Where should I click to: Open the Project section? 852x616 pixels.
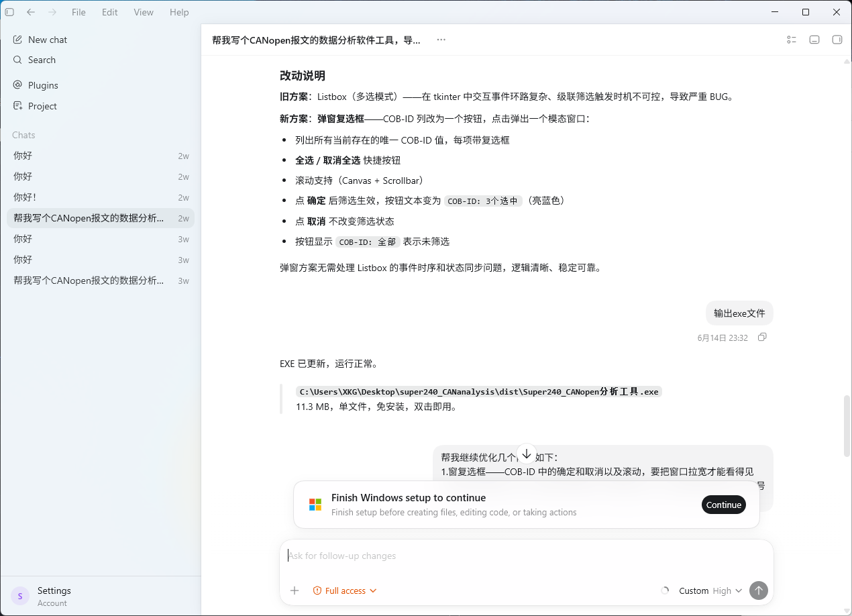101,106
